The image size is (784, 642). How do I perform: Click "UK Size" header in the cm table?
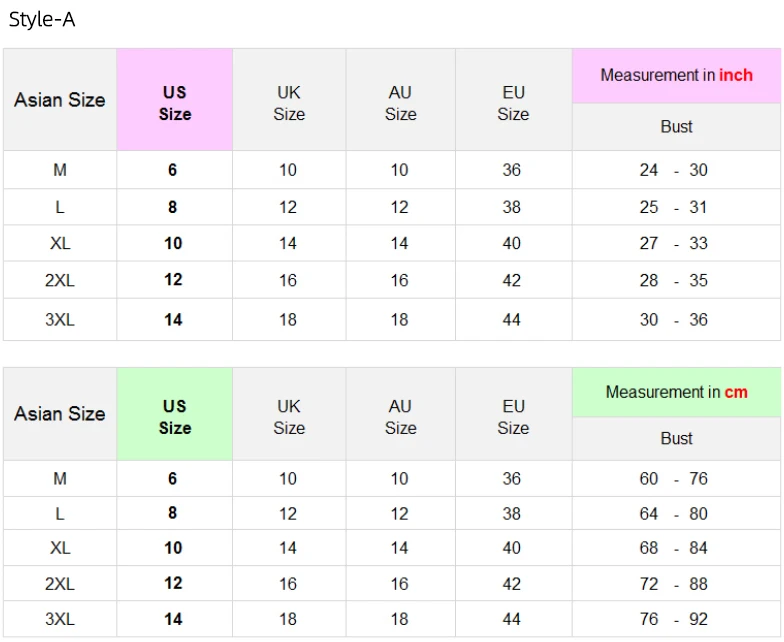pyautogui.click(x=289, y=416)
